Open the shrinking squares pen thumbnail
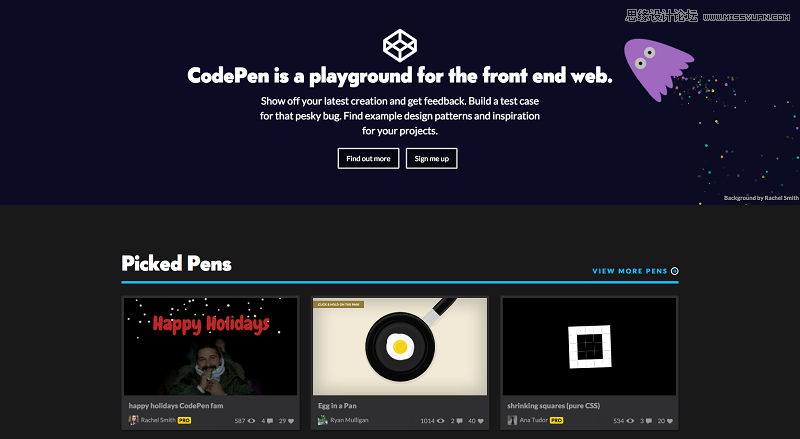Viewport: 800px width, 439px height. pos(589,346)
